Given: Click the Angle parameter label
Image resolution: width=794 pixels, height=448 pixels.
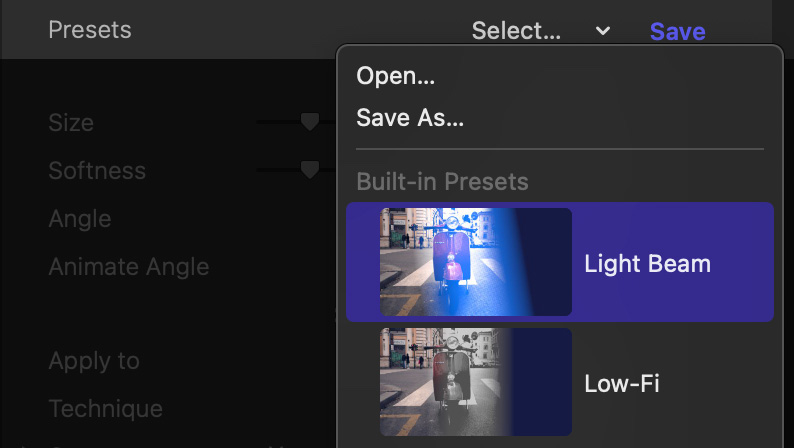Looking at the screenshot, I should coord(80,219).
